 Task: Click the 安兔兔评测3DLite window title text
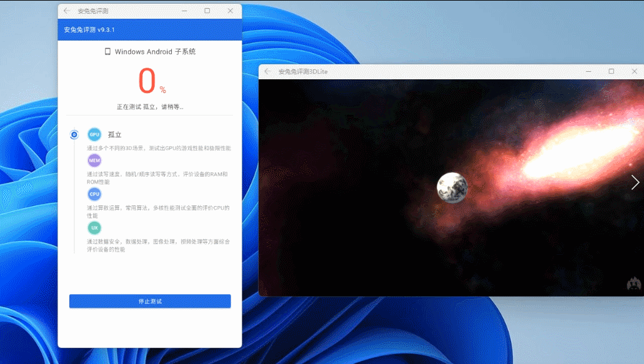click(x=303, y=71)
